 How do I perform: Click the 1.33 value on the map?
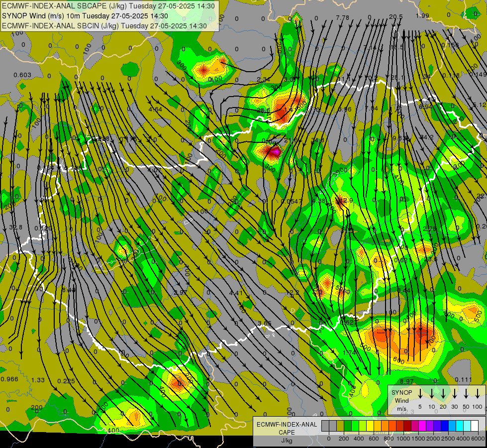38,380
